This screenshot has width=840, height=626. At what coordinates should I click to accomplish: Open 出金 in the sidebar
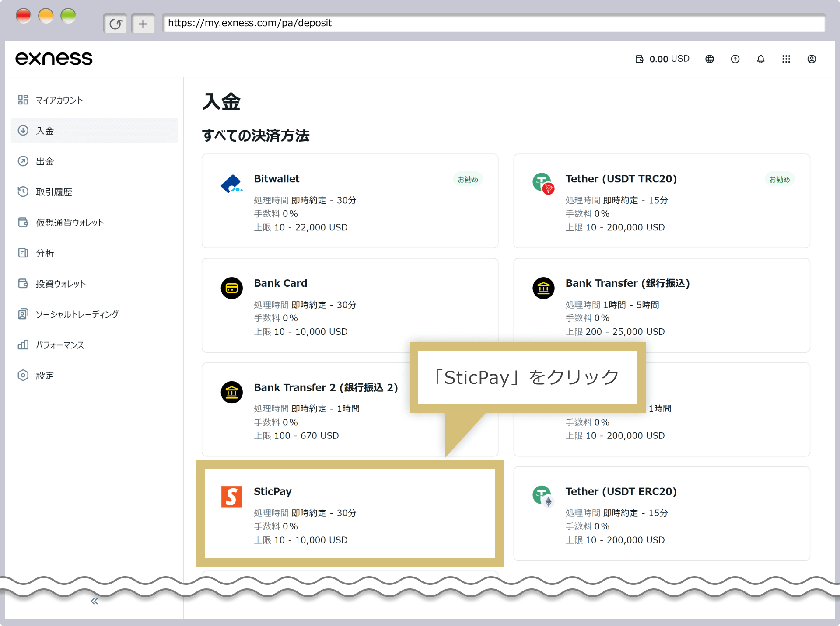[94, 161]
